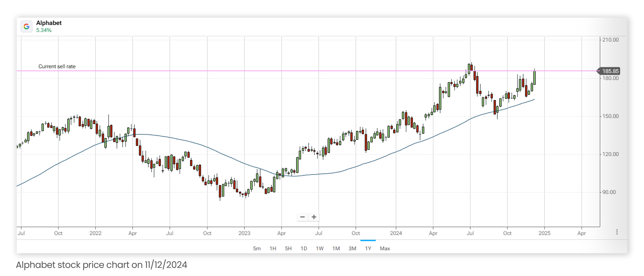644x276 pixels.
Task: Zoom in with the plus button
Action: coord(314,217)
